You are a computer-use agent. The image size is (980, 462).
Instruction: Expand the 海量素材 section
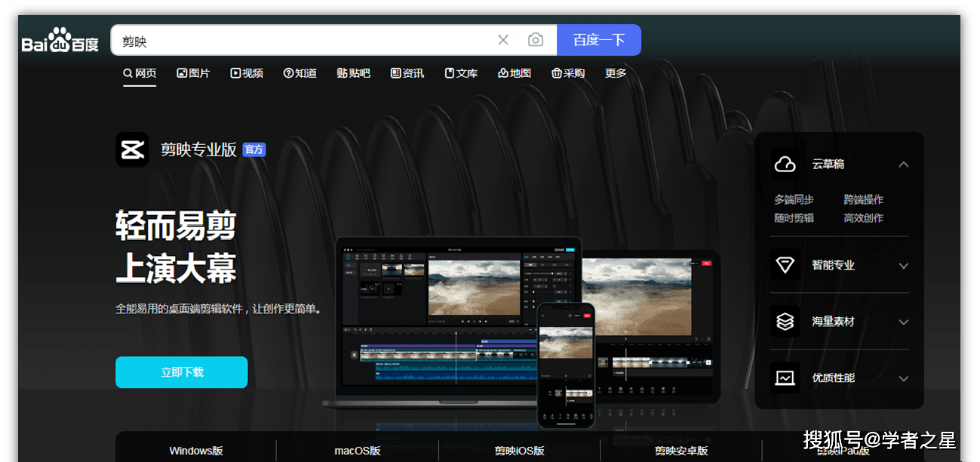(904, 322)
